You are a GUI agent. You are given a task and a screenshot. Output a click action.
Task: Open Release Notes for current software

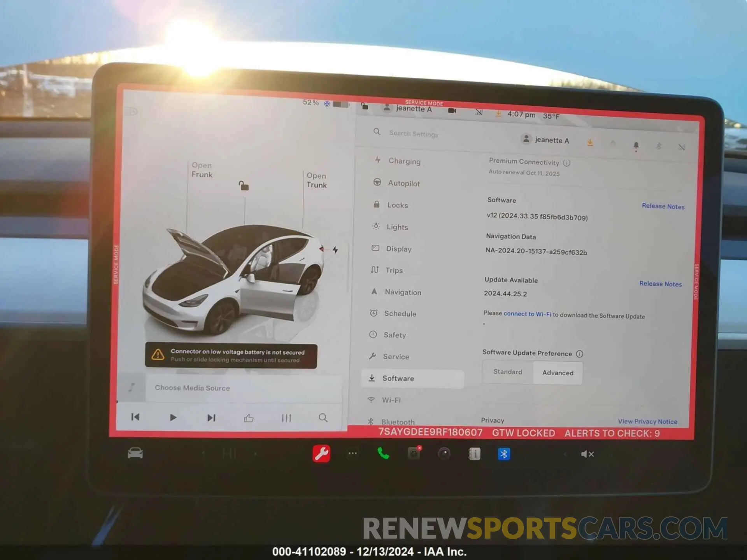(x=663, y=206)
